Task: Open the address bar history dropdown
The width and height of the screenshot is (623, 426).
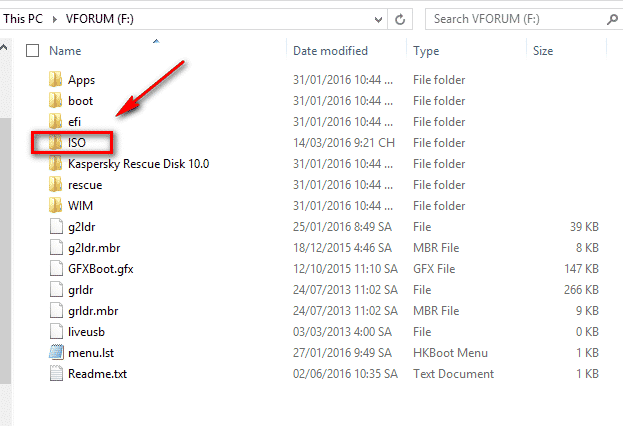Action: pos(378,19)
